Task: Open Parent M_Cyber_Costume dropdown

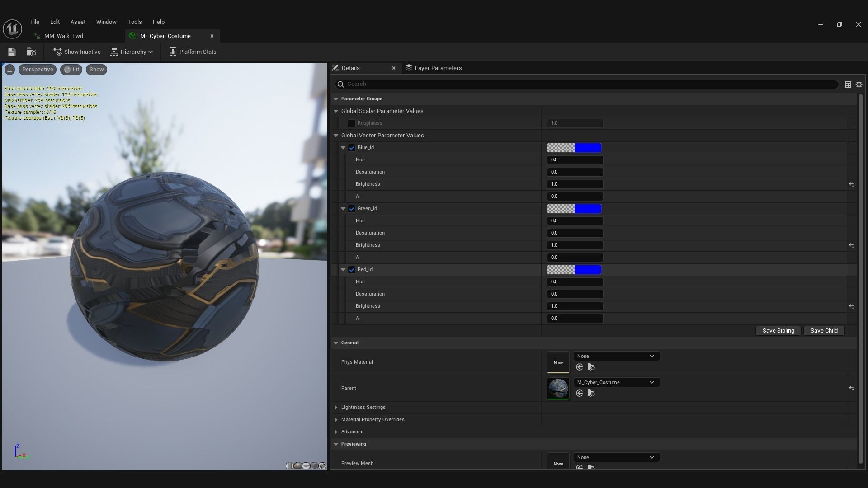Action: tap(617, 382)
